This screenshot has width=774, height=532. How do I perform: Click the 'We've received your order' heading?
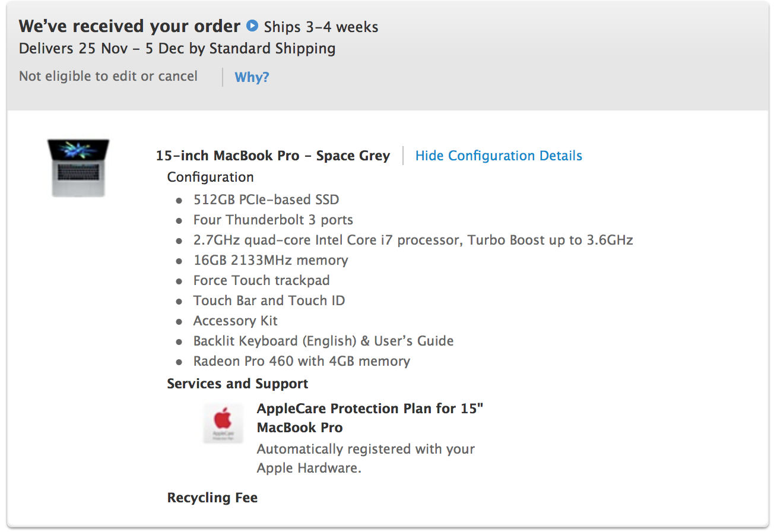(x=129, y=26)
